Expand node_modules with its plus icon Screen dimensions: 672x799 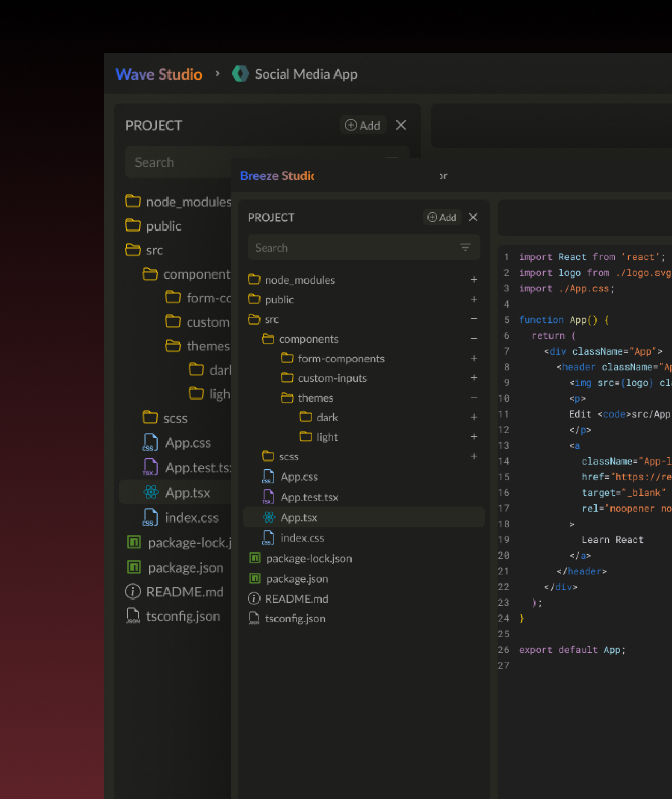coord(474,280)
